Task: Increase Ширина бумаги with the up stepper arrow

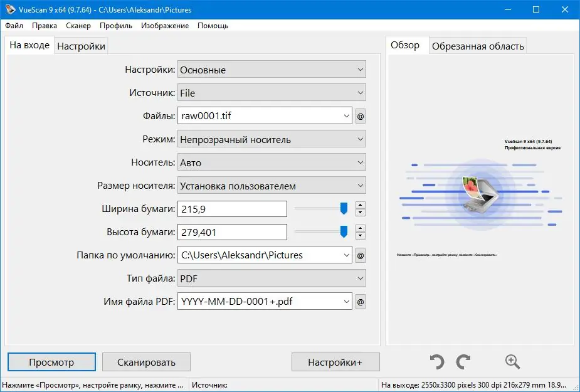Action: pyautogui.click(x=361, y=205)
